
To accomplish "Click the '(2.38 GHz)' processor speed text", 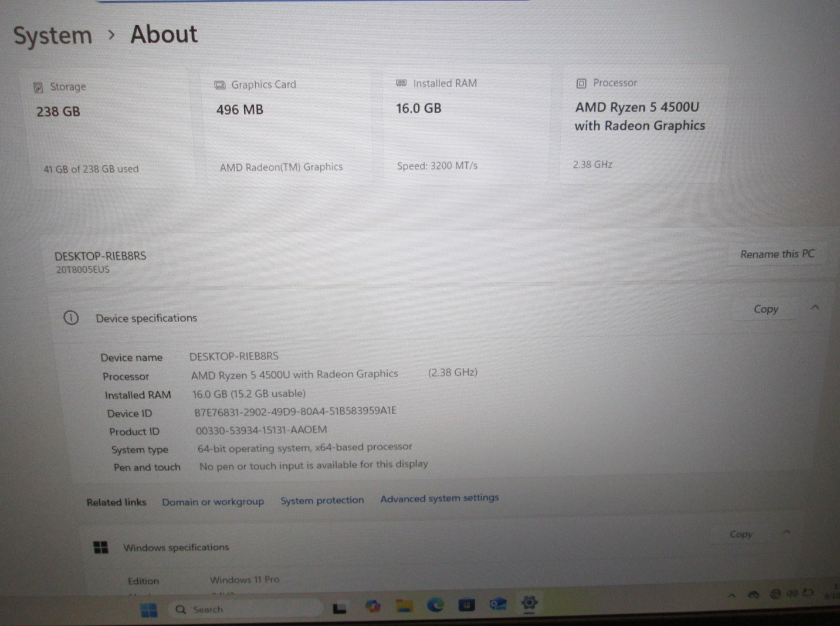I will tap(452, 373).
